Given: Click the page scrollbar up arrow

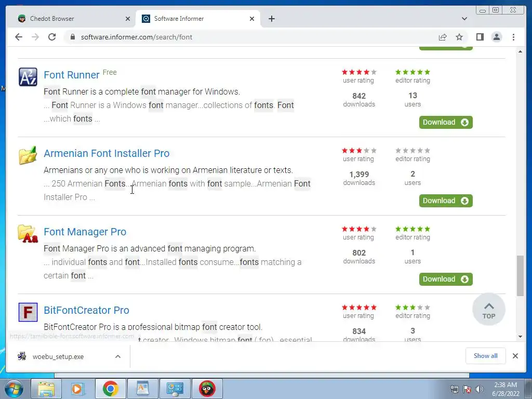Looking at the screenshot, I should pyautogui.click(x=520, y=51).
